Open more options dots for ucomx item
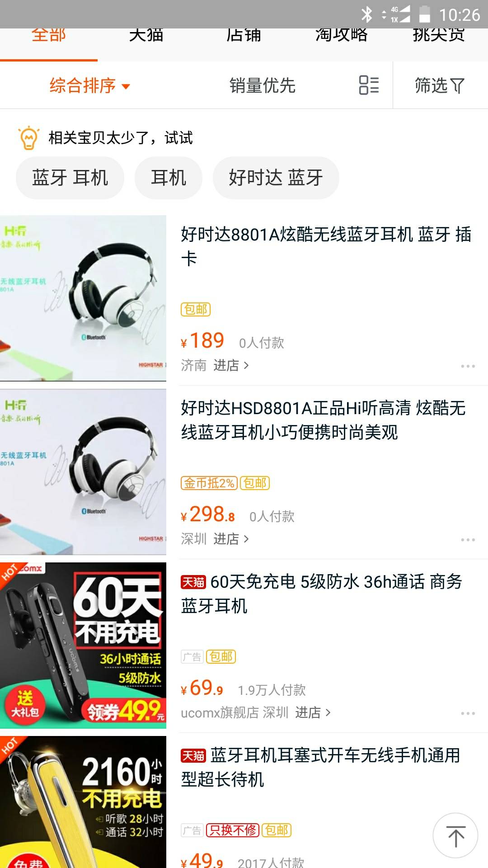 [x=468, y=713]
